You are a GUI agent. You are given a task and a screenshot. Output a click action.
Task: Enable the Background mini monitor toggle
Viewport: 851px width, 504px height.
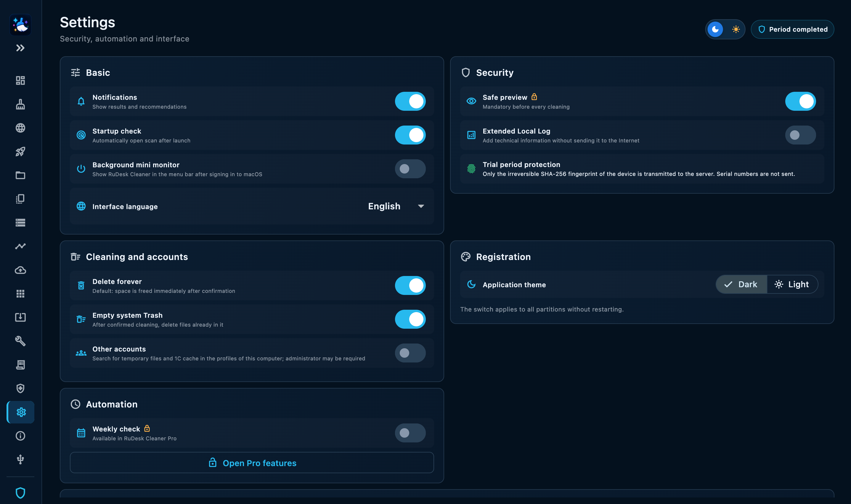pyautogui.click(x=410, y=169)
